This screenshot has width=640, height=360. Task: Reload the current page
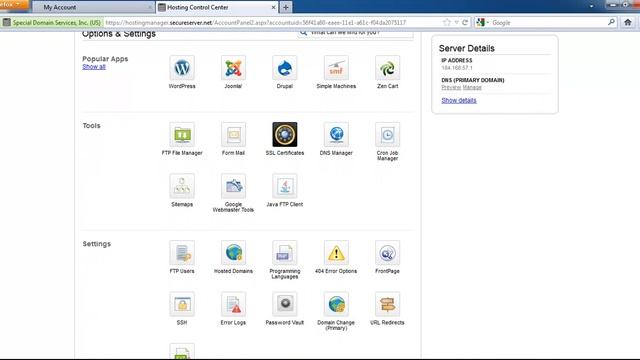pyautogui.click(x=465, y=22)
